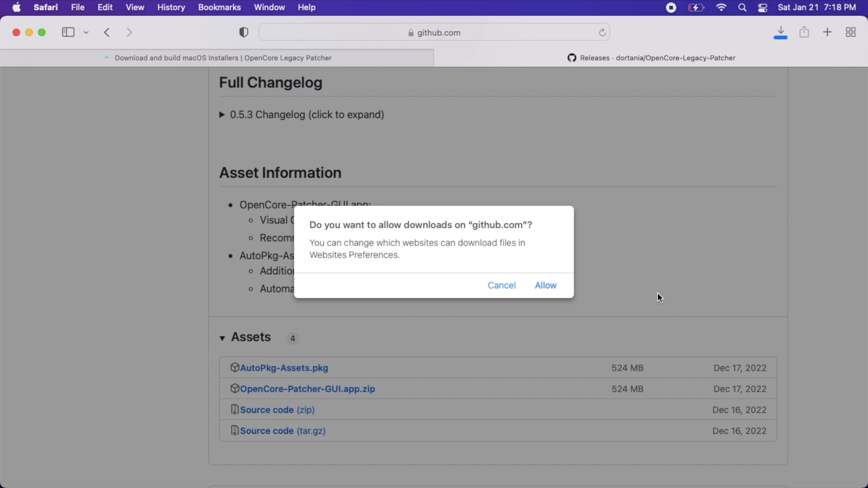Click the Assets count badge 4
Image resolution: width=868 pixels, height=488 pixels.
[x=292, y=338]
